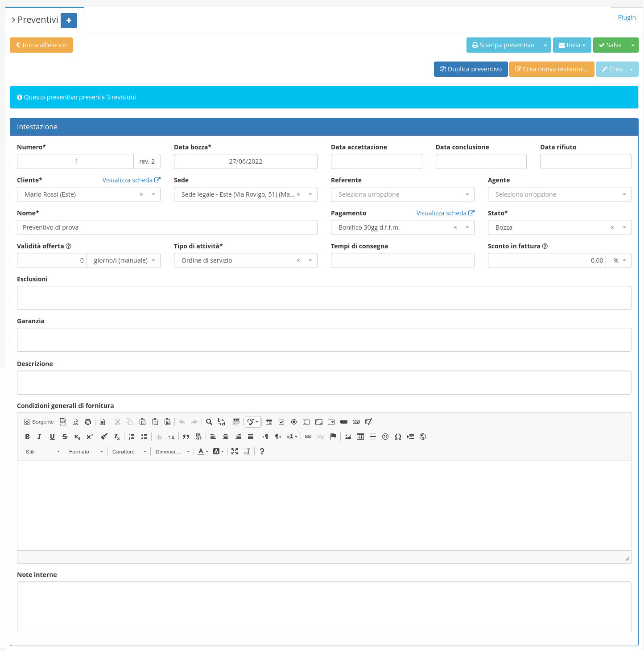Click the find magnifier icon
The height and width of the screenshot is (651, 644).
[209, 422]
